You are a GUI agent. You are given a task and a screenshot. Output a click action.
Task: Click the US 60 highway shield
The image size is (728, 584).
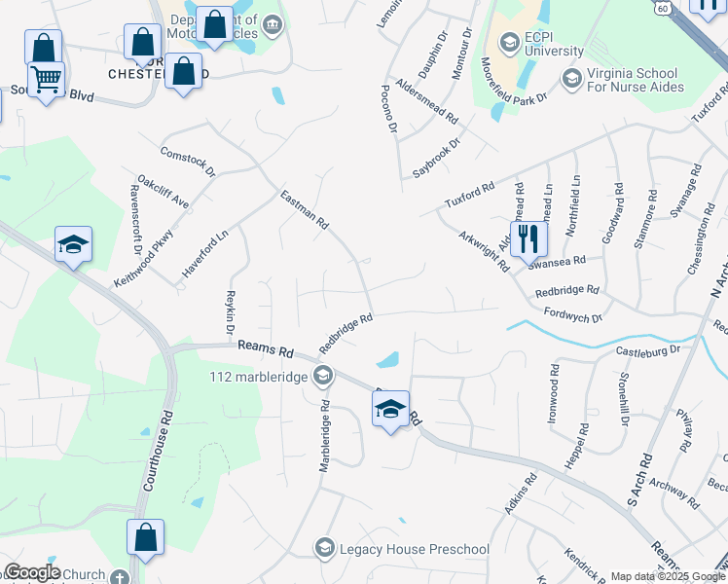click(x=663, y=8)
